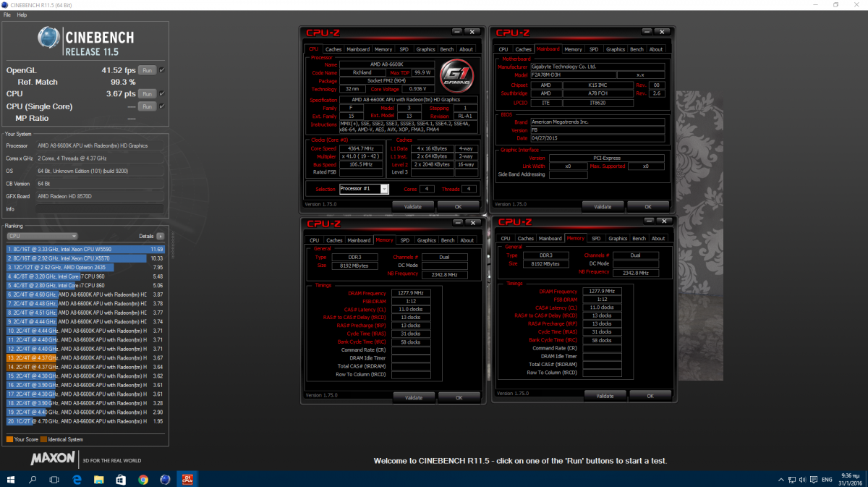Click Validate in Mainboard CPU-Z window
Screen dimensions: 868x487
pyautogui.click(x=603, y=206)
